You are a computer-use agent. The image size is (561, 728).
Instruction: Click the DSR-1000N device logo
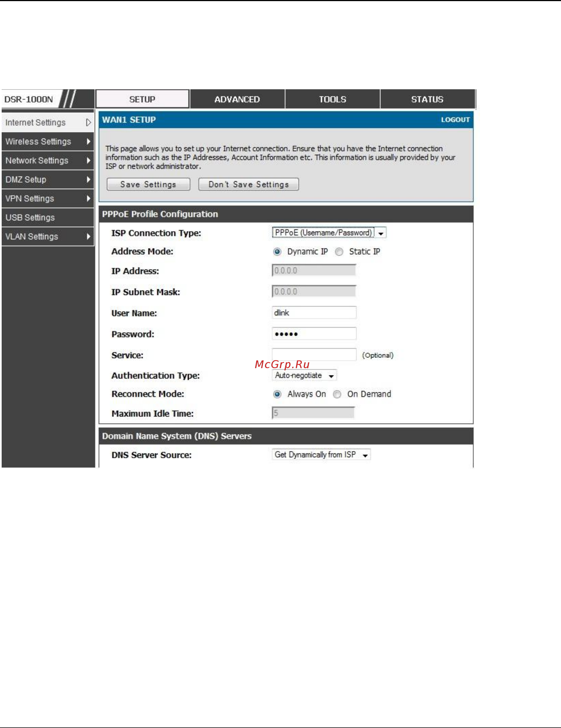coord(29,99)
